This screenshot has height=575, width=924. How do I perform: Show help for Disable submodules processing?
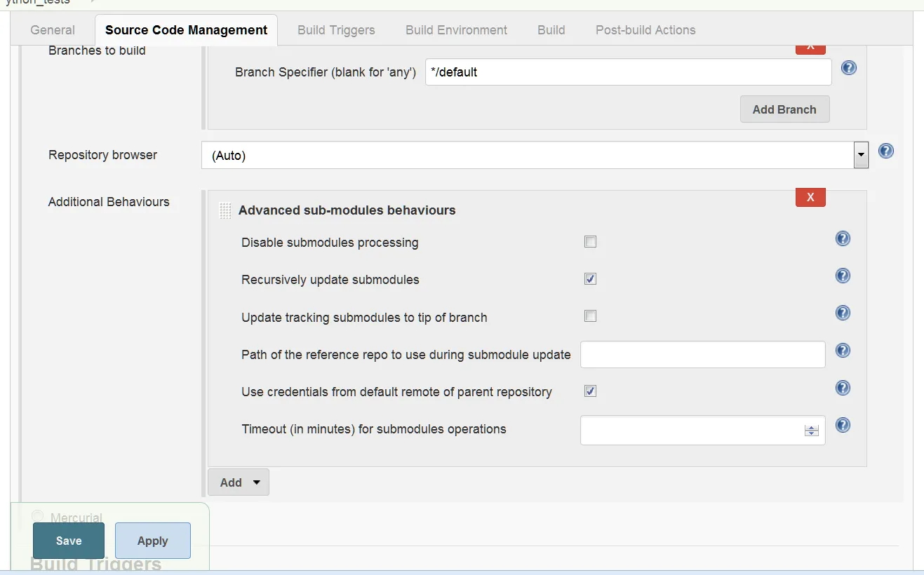coord(843,239)
